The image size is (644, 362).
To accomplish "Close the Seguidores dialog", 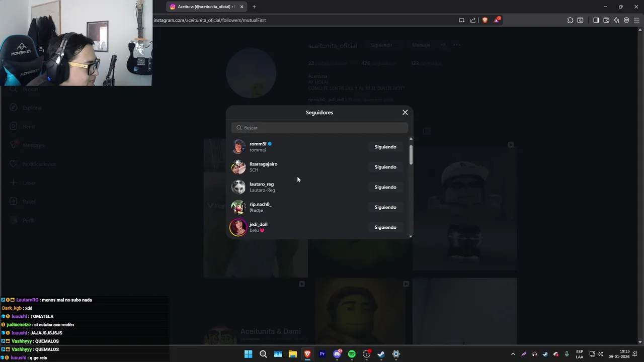I will tap(405, 112).
